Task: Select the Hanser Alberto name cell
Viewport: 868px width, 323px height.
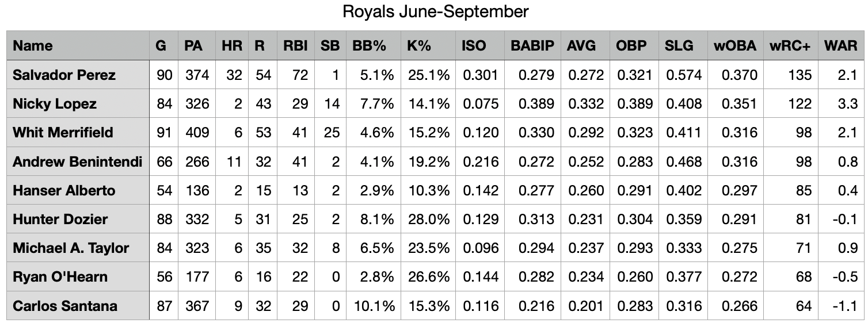Action: 64,190
